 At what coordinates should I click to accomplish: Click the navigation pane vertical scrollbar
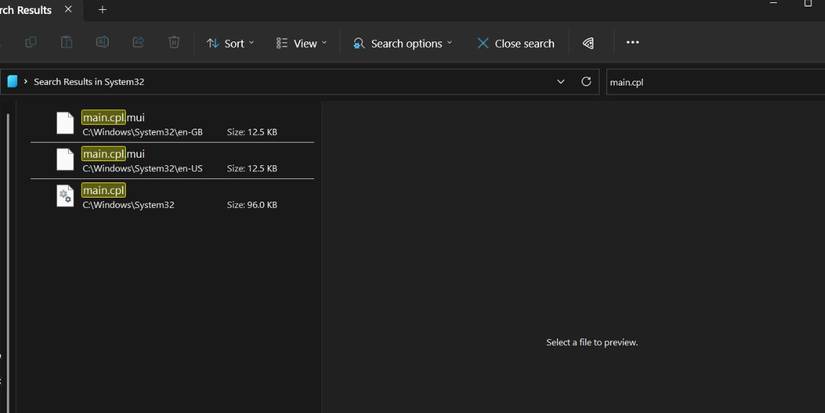8,263
